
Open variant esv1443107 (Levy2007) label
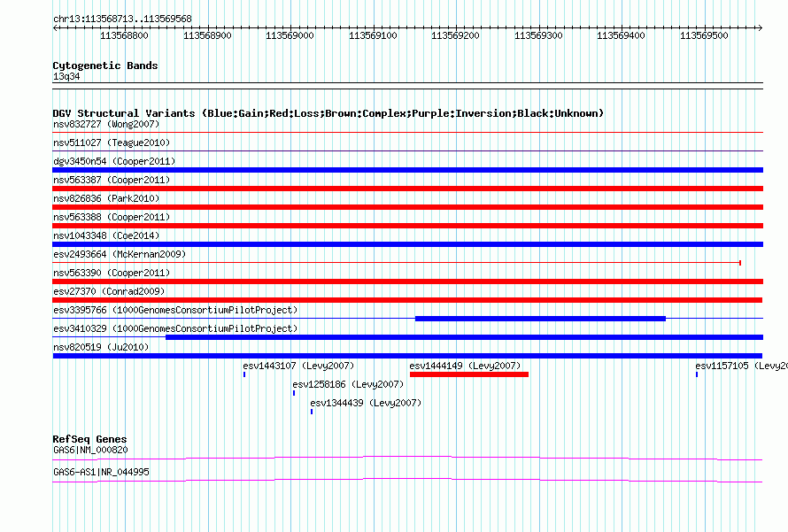298,366
